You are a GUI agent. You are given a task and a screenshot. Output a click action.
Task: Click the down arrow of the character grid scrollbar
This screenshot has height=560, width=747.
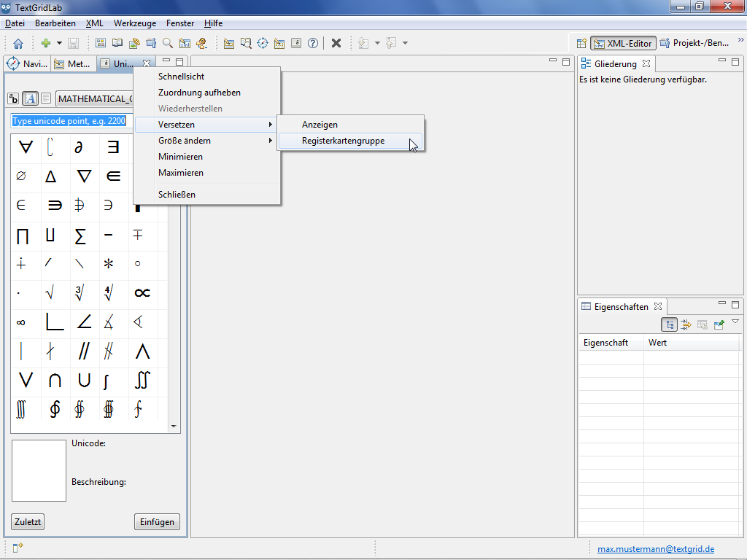tap(174, 427)
